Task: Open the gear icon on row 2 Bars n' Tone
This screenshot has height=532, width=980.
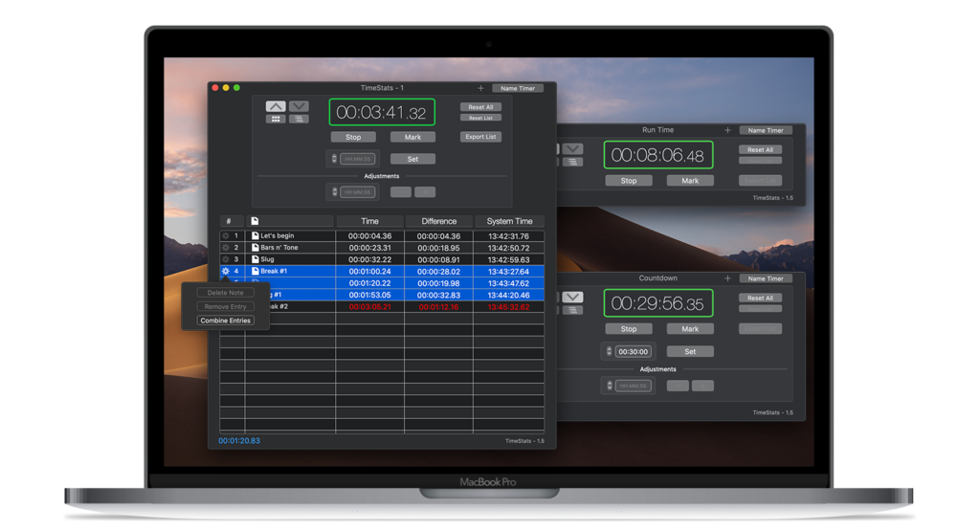Action: click(226, 248)
